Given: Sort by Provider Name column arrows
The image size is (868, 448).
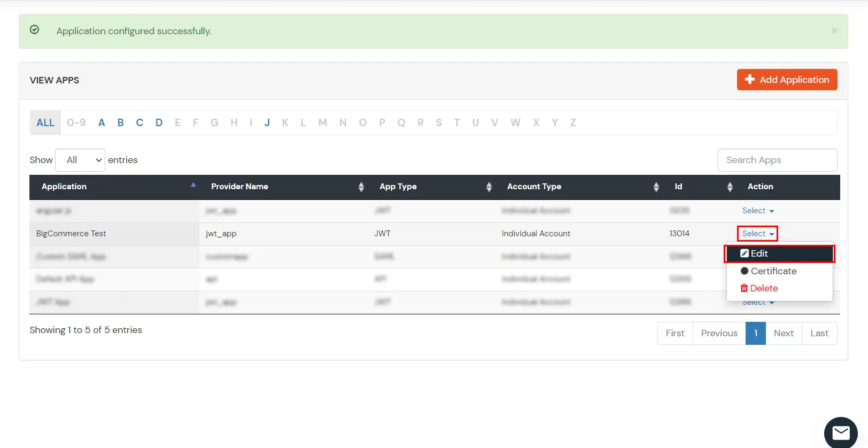Looking at the screenshot, I should 361,187.
